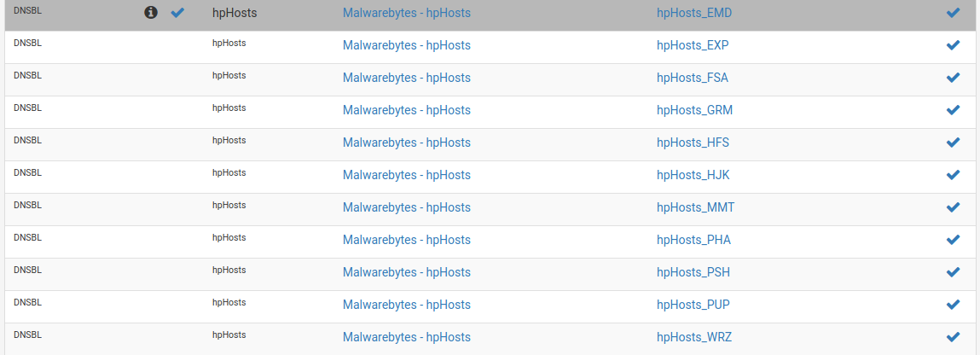Toggle the checkmark at the right of hpHosts_MMT
This screenshot has height=355, width=980.
[953, 207]
